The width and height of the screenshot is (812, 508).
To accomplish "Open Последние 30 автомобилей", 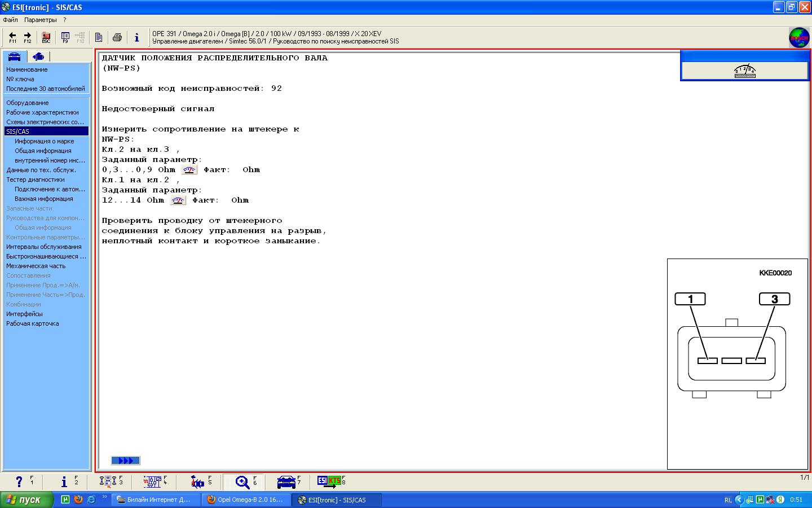I will point(46,89).
